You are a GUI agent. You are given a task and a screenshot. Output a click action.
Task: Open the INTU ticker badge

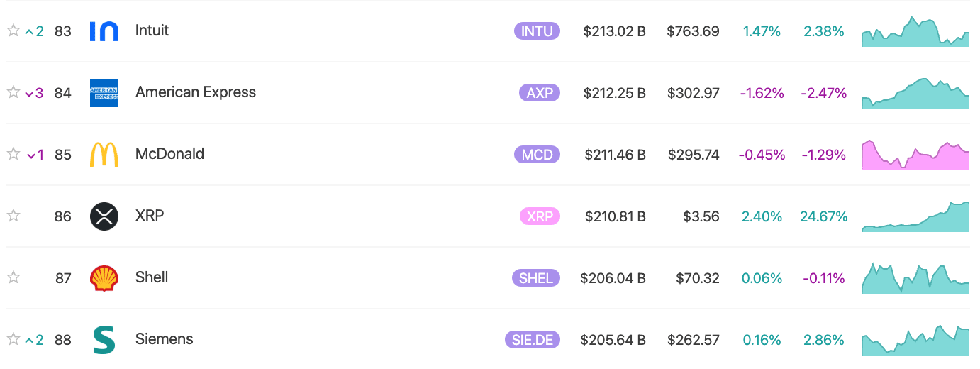coord(537,31)
